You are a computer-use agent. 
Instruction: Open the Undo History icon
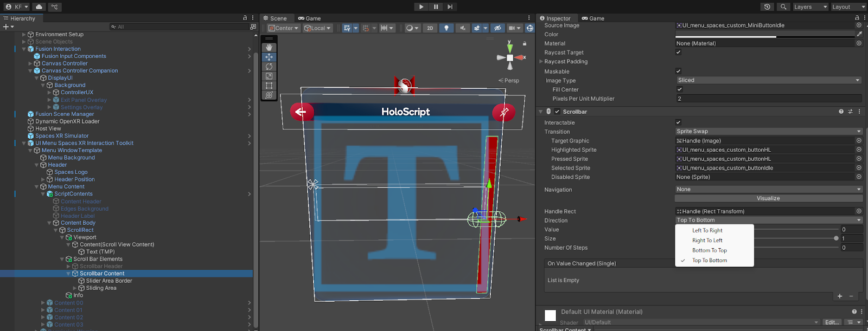tap(767, 7)
